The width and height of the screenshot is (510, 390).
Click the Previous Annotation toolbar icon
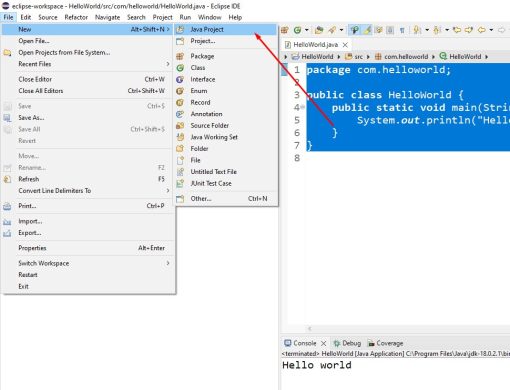pyautogui.click(x=437, y=30)
